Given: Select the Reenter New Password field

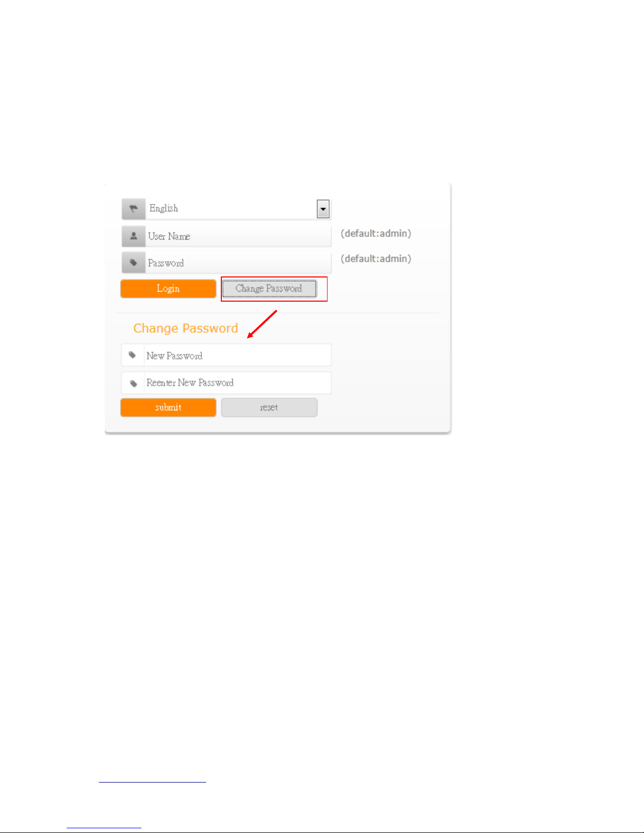Looking at the screenshot, I should (238, 383).
